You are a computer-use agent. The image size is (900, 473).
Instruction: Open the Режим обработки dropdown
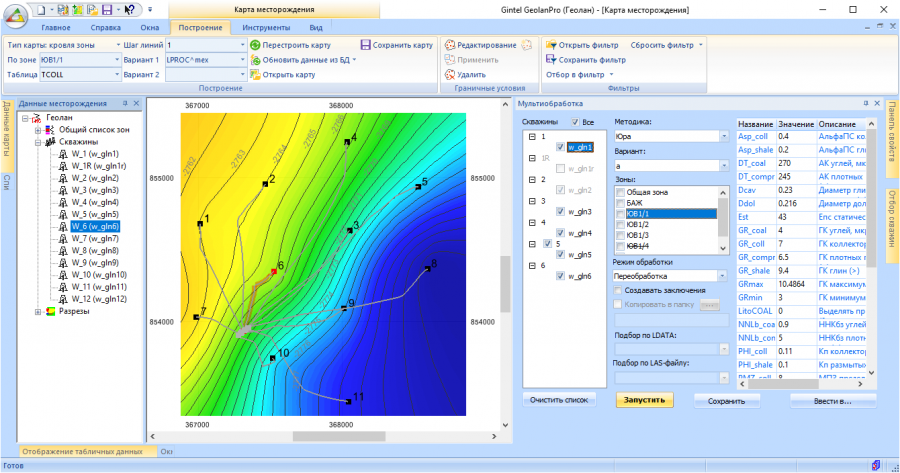722,276
